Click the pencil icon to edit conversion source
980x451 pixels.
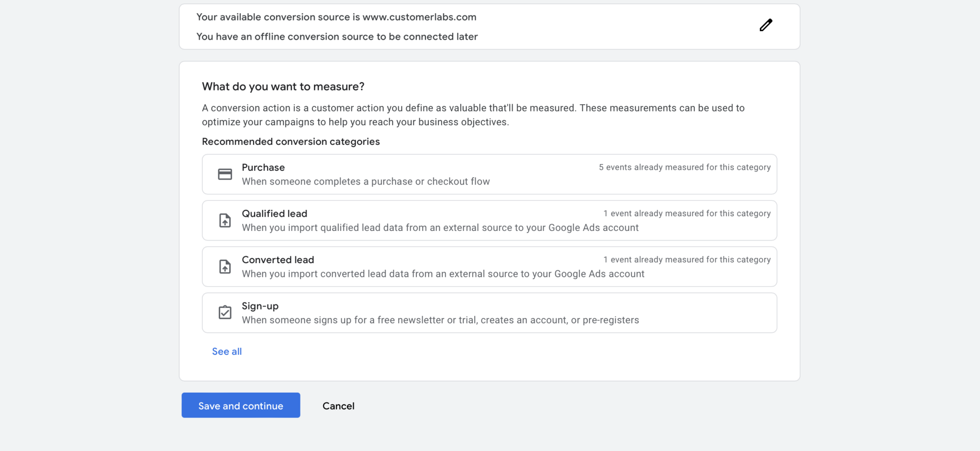766,25
